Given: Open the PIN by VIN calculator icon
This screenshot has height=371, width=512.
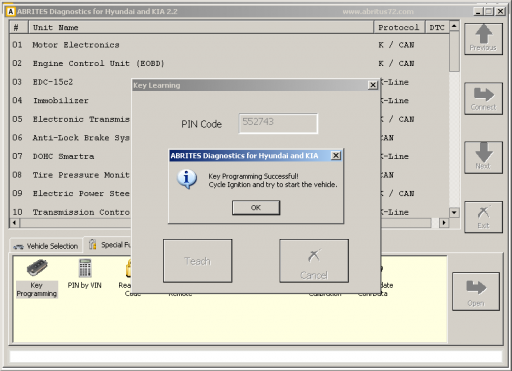Looking at the screenshot, I should [85, 273].
